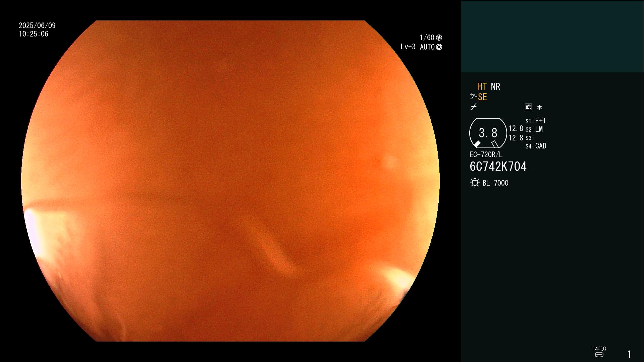Click the tone curve icon below SE
Viewport: 644px width, 362px height.
(474, 107)
